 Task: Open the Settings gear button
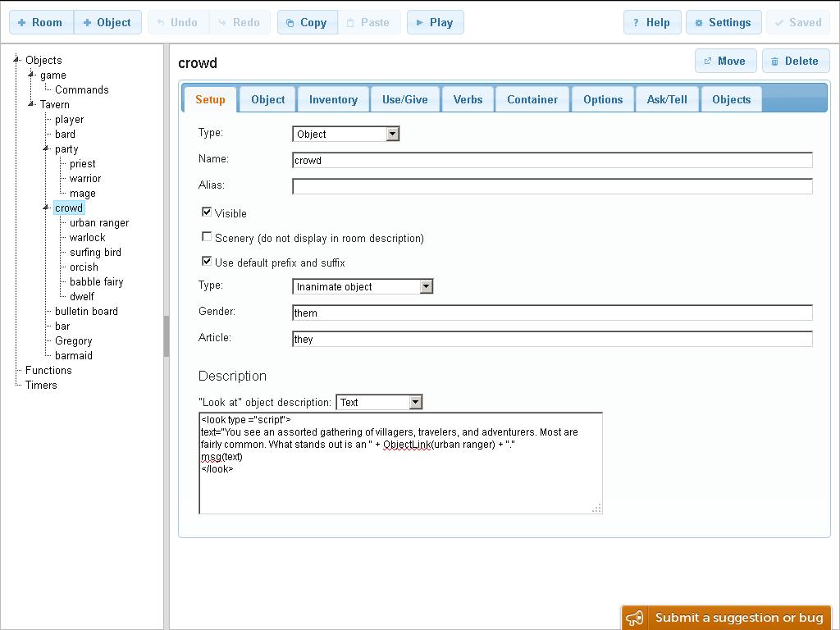pos(723,22)
